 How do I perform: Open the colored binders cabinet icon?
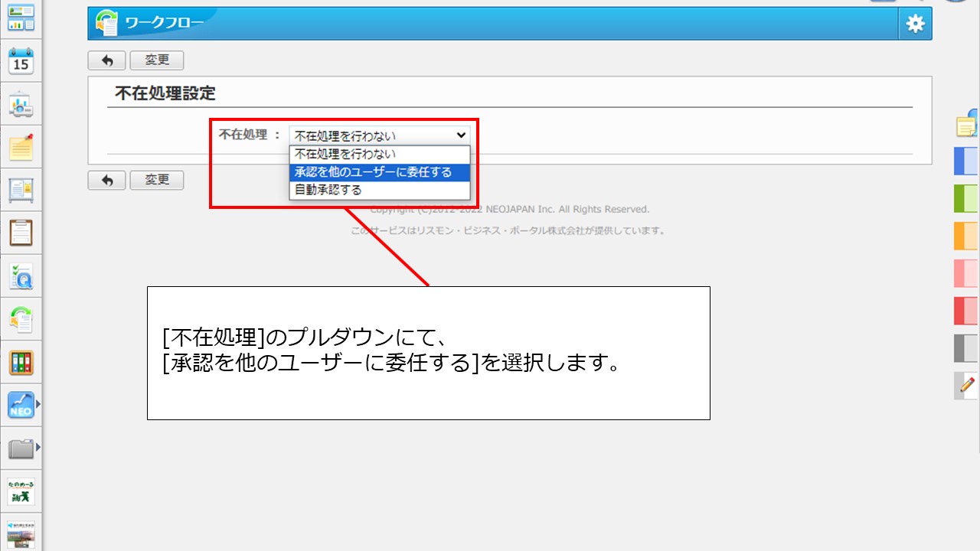tap(21, 362)
